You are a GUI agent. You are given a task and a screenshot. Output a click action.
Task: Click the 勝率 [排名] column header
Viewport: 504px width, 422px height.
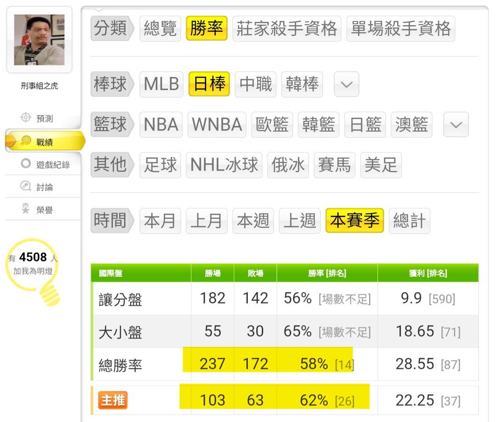[327, 274]
